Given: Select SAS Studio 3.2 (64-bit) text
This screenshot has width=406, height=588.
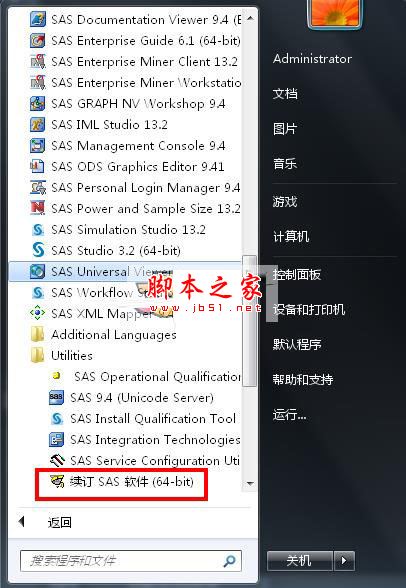Looking at the screenshot, I should click(x=116, y=250).
